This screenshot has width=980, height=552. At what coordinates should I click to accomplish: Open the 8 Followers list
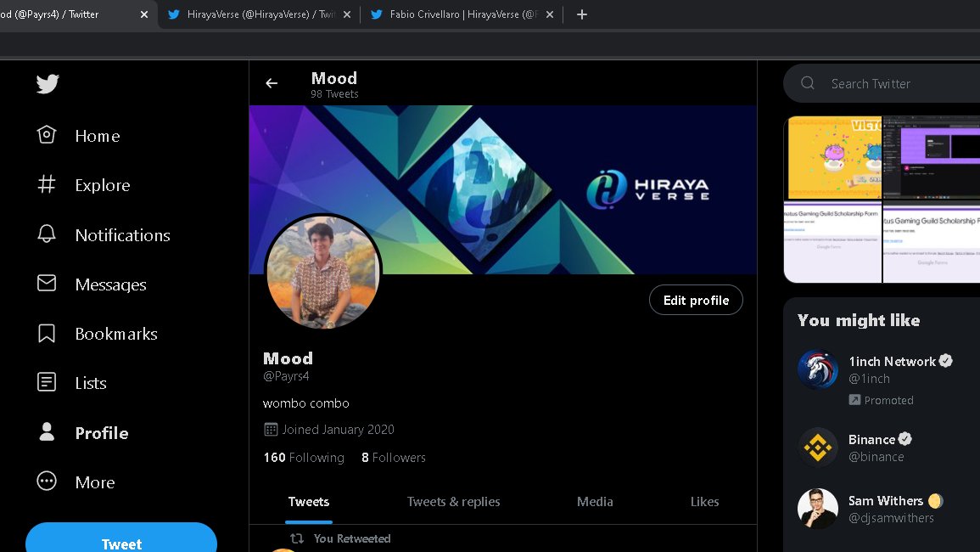pyautogui.click(x=393, y=458)
